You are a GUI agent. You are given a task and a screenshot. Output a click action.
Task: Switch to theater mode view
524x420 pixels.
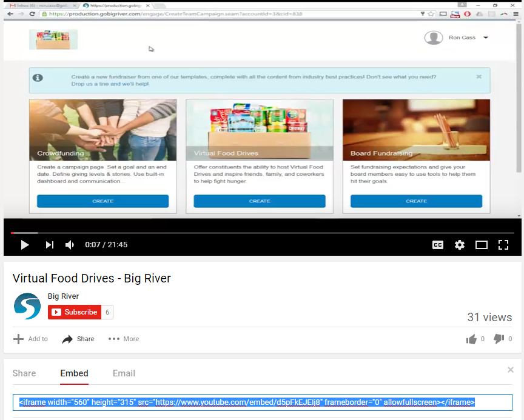(x=481, y=245)
